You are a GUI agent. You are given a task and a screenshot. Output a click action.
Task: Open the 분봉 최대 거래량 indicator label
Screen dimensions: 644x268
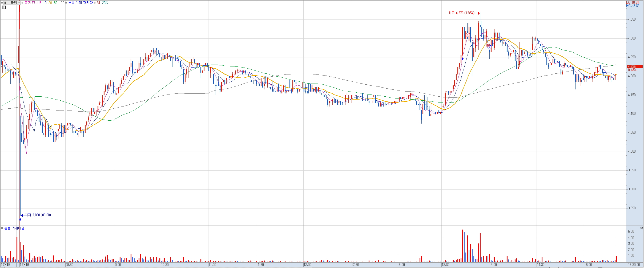point(80,3)
